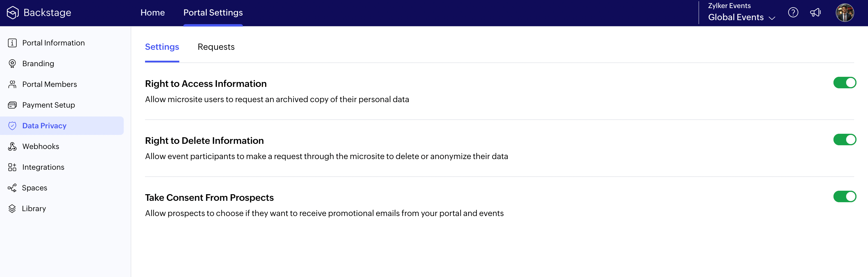868x277 pixels.
Task: Click the announcements megaphone icon
Action: 815,13
